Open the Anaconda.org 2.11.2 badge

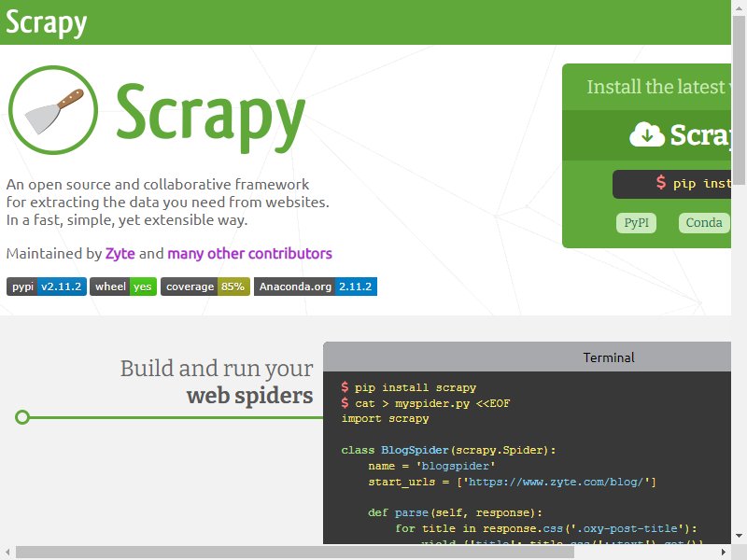316,287
